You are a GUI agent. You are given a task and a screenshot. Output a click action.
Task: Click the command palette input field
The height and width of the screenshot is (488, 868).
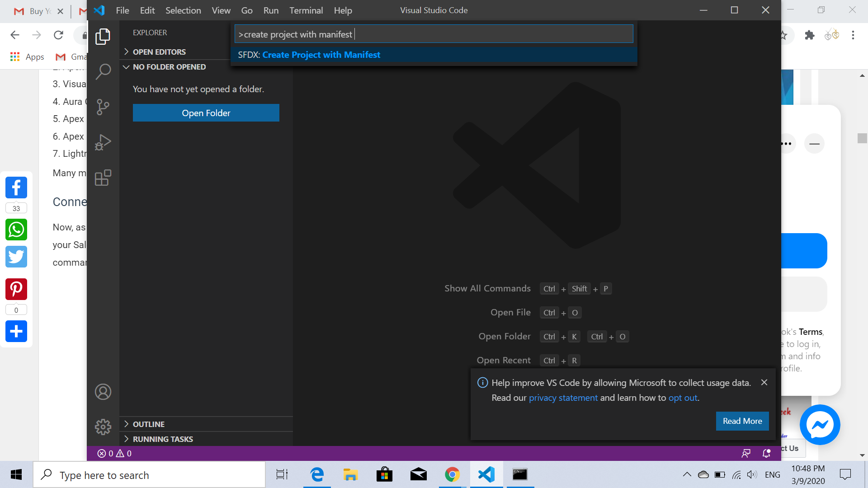434,34
